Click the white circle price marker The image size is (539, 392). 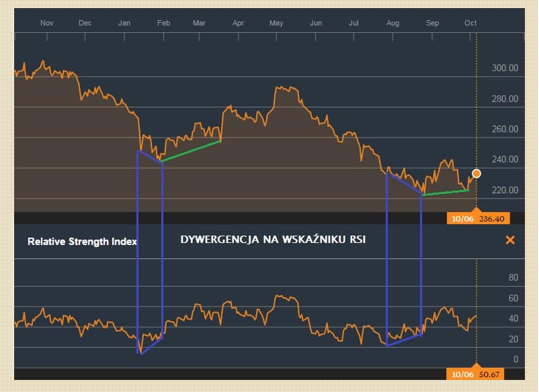pos(476,174)
